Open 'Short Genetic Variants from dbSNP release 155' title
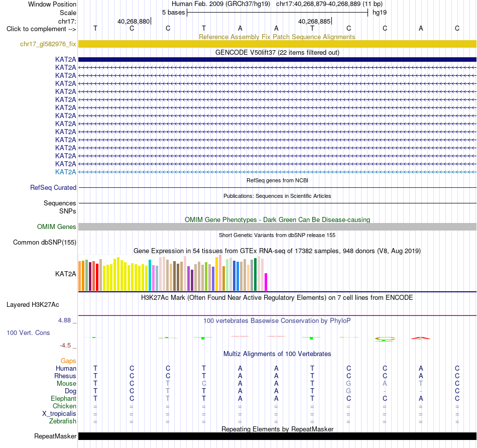 (277, 235)
